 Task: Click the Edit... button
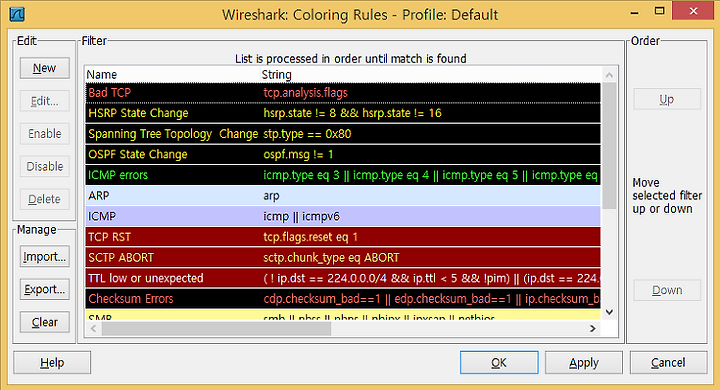pyautogui.click(x=45, y=101)
